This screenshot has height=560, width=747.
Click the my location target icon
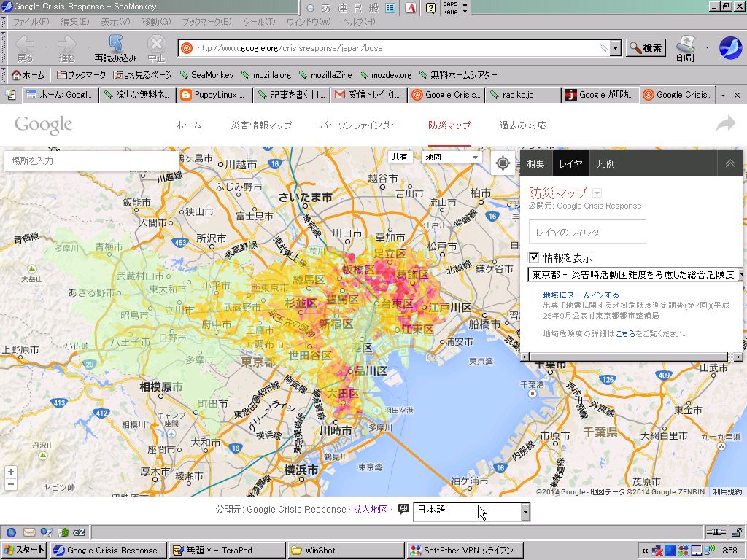(503, 163)
